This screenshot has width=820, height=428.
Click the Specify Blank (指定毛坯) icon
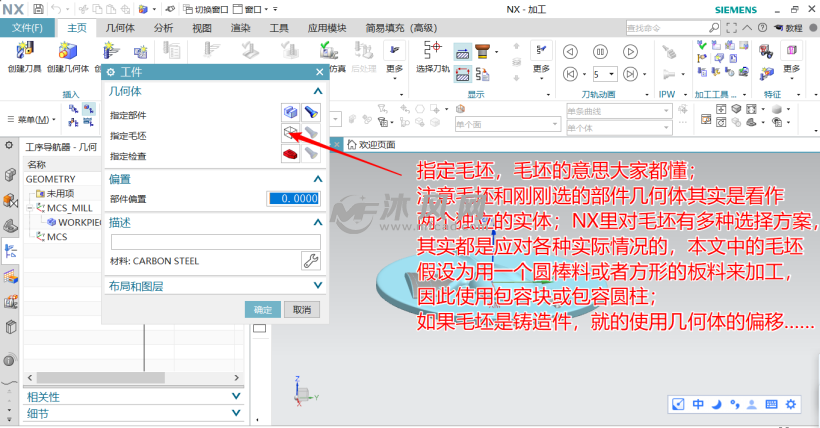coord(290,133)
